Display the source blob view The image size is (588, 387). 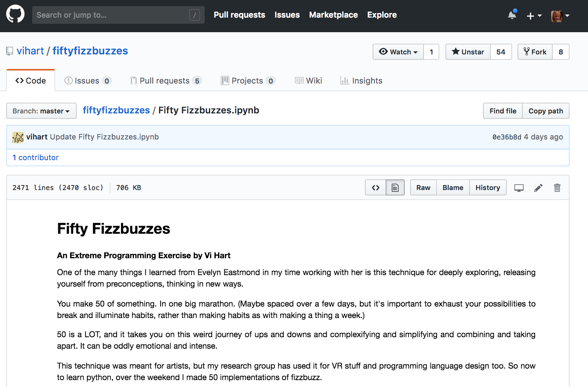coord(376,187)
